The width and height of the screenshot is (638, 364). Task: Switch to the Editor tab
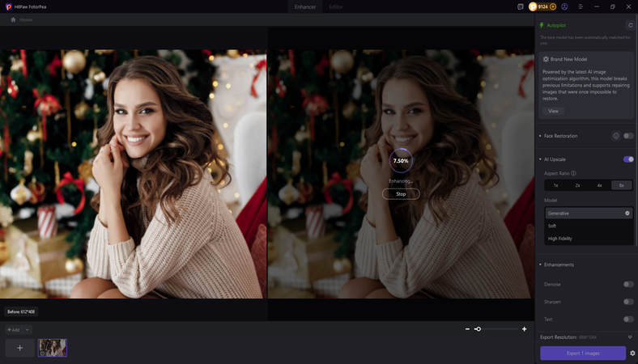tap(336, 6)
